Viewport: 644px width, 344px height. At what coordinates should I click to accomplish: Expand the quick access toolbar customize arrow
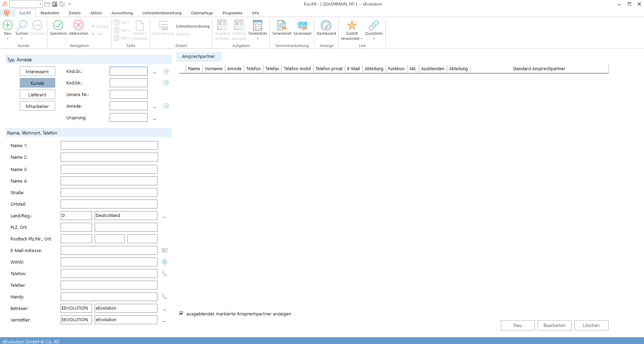pyautogui.click(x=70, y=4)
